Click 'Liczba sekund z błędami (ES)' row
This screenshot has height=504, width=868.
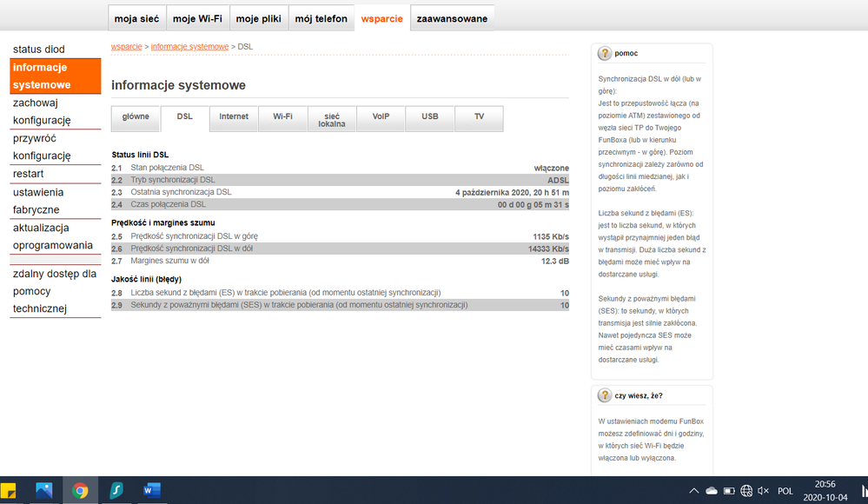(340, 293)
